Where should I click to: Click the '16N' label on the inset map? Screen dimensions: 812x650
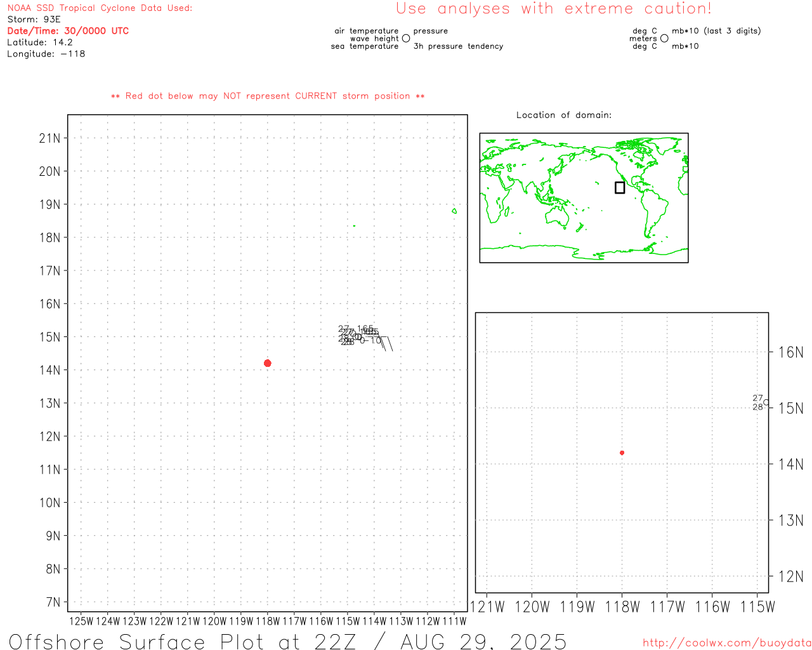click(x=790, y=352)
